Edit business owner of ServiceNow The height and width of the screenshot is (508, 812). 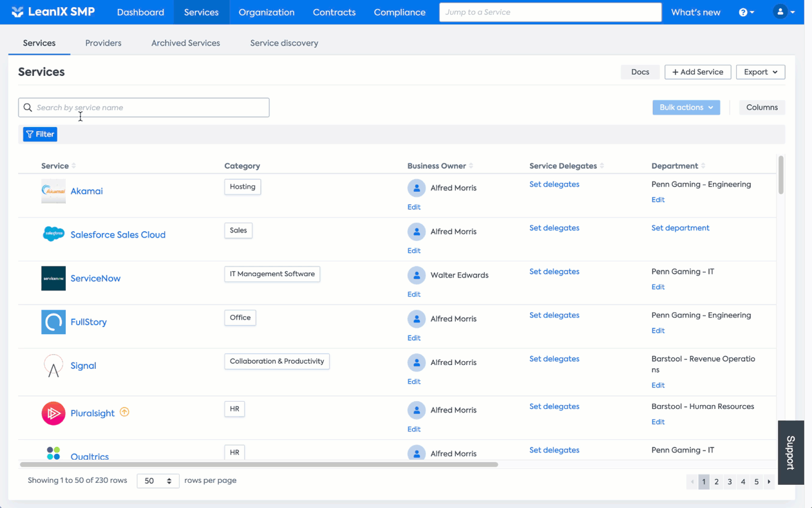(414, 294)
